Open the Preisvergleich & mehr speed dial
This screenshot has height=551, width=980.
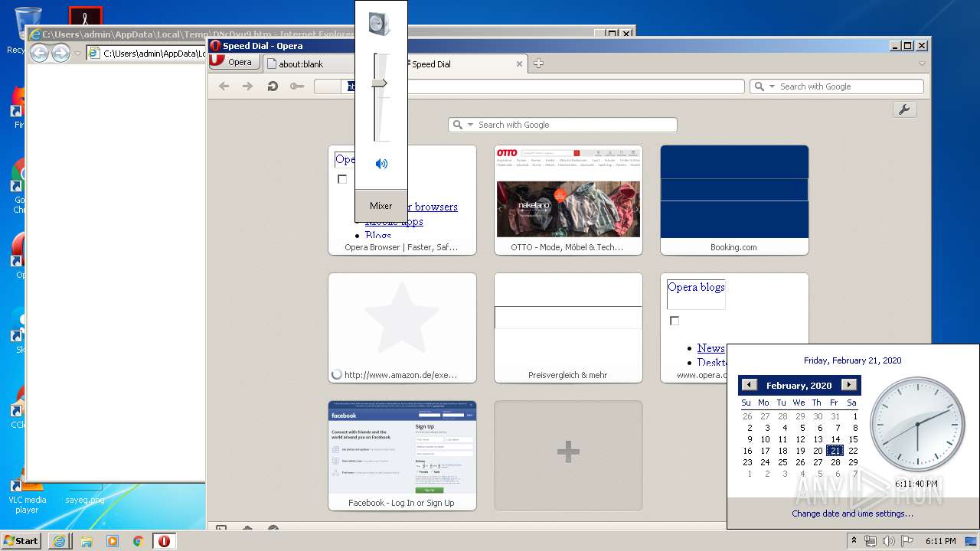(x=568, y=328)
